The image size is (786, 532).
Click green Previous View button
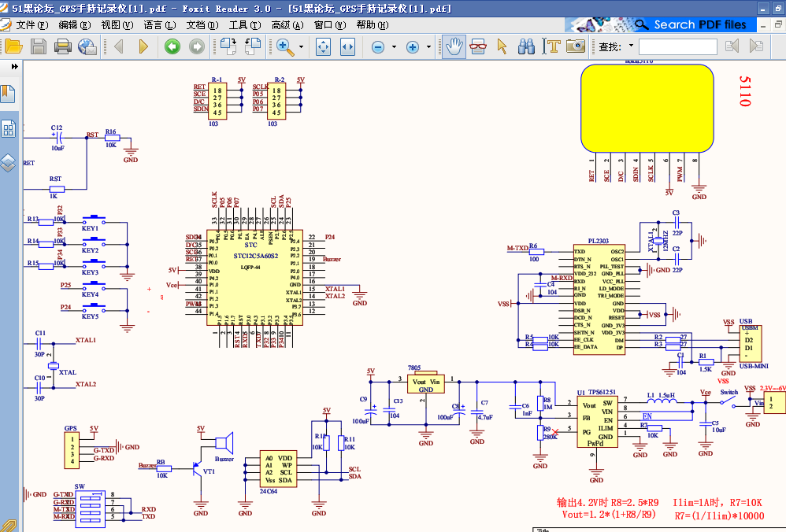[x=172, y=46]
